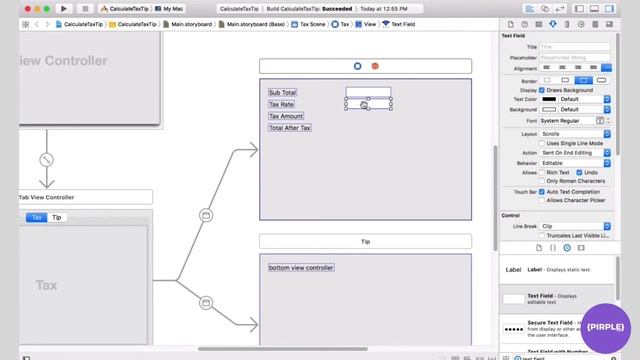Click the Placeholder String field
This screenshot has height=360, width=640.
point(575,58)
